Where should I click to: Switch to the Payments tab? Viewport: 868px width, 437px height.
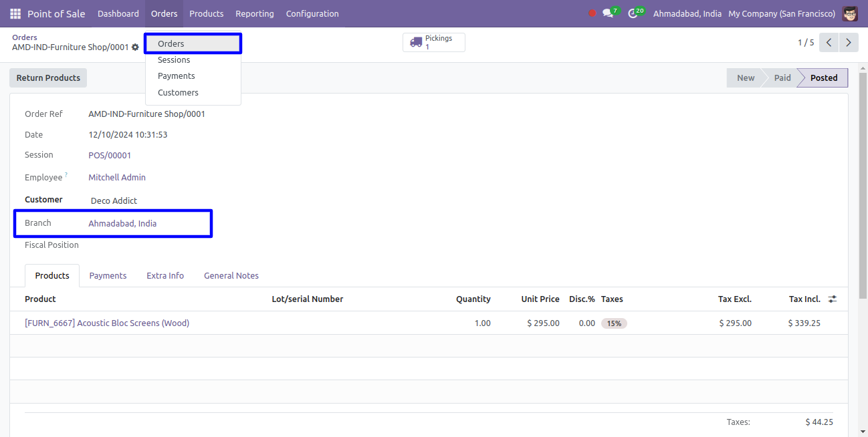click(108, 275)
